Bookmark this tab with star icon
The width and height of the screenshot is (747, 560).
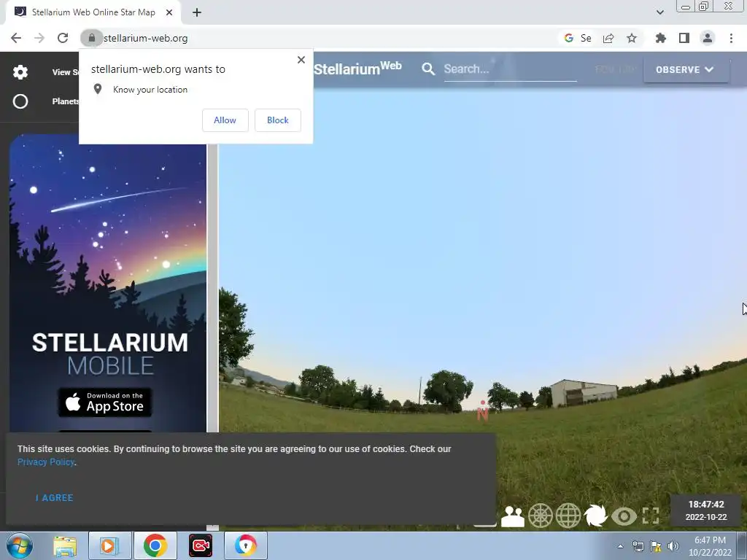coord(632,38)
